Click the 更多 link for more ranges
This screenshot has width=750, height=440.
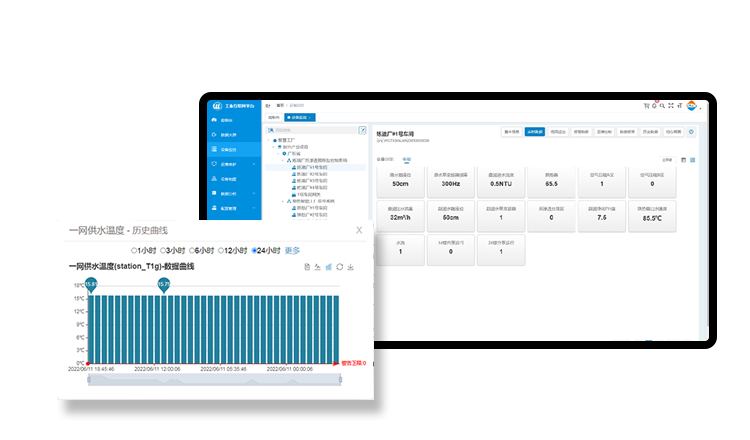tap(292, 250)
